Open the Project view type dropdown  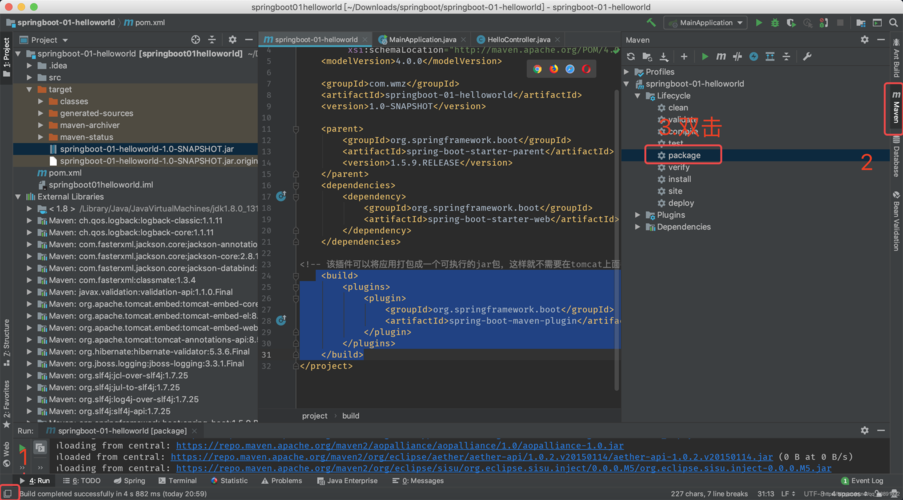[x=44, y=40]
